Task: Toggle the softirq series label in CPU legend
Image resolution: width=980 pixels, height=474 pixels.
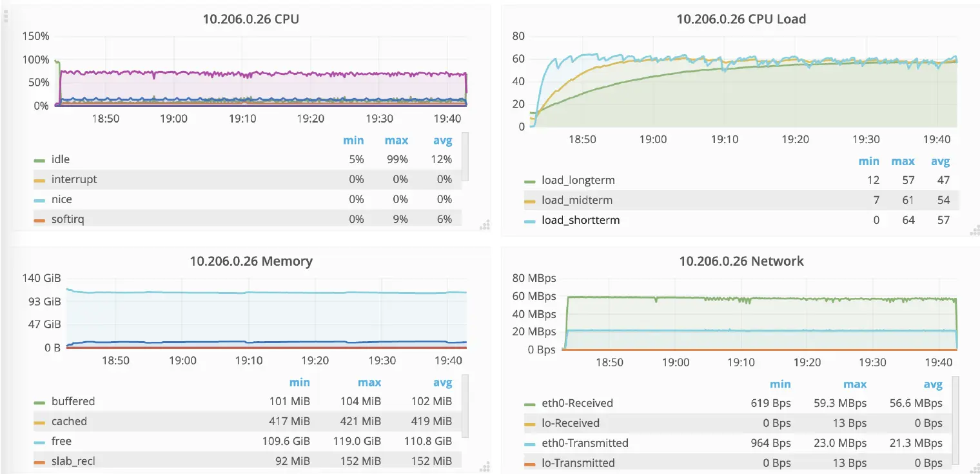Action: [68, 219]
